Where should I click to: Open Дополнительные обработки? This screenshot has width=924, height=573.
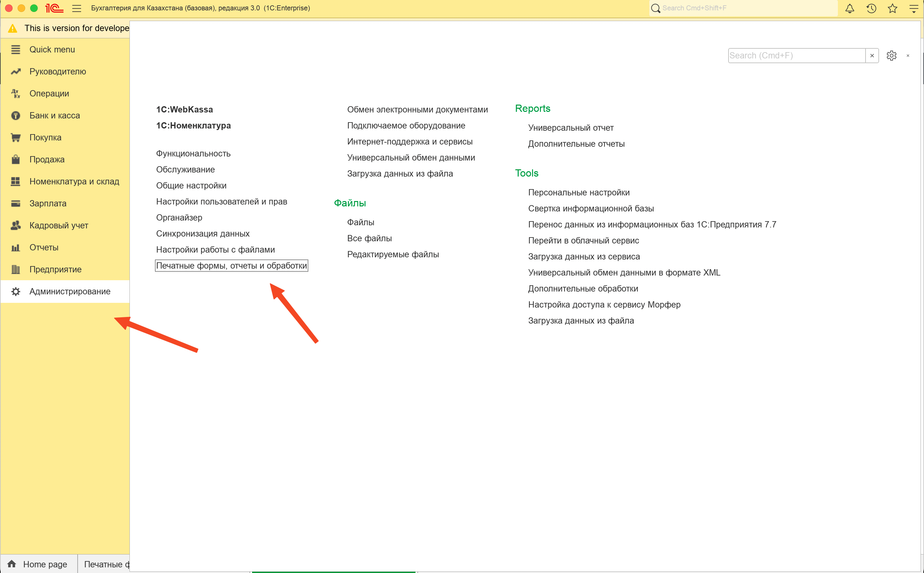(583, 288)
